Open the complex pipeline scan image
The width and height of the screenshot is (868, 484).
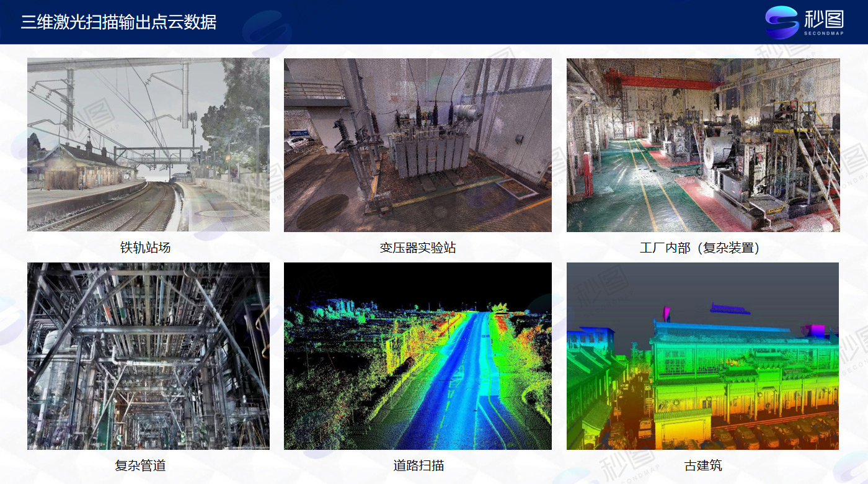[x=148, y=356]
